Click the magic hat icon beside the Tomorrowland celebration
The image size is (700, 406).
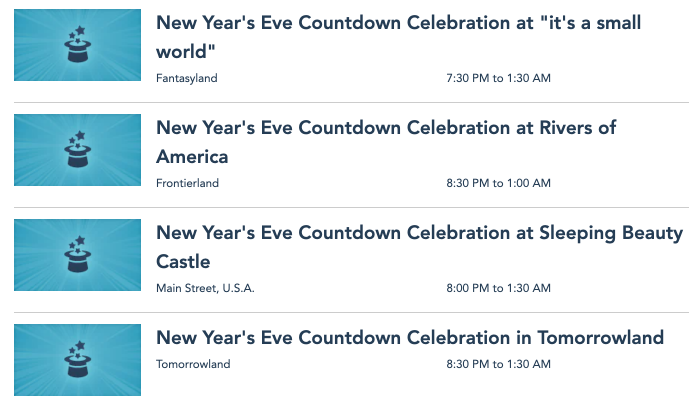pos(77,361)
